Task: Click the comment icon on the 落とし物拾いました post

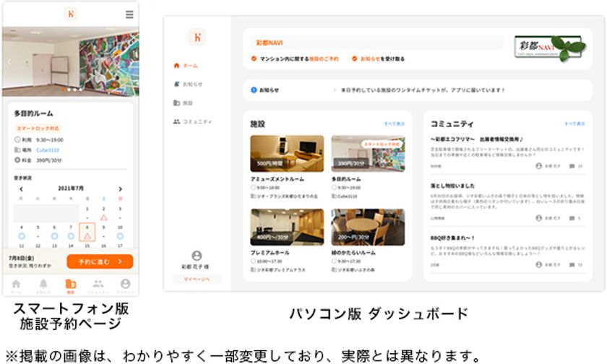Action: click(572, 218)
